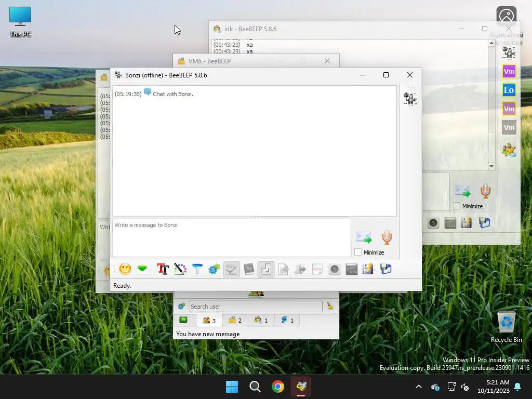Click the source code </> icon in Bonzi toolbar
Screen dimensions: 532x399
[317, 269]
